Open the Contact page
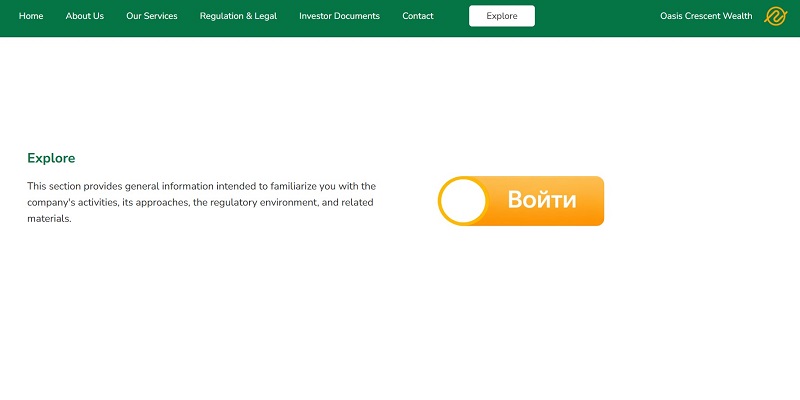This screenshot has width=800, height=400. point(418,16)
